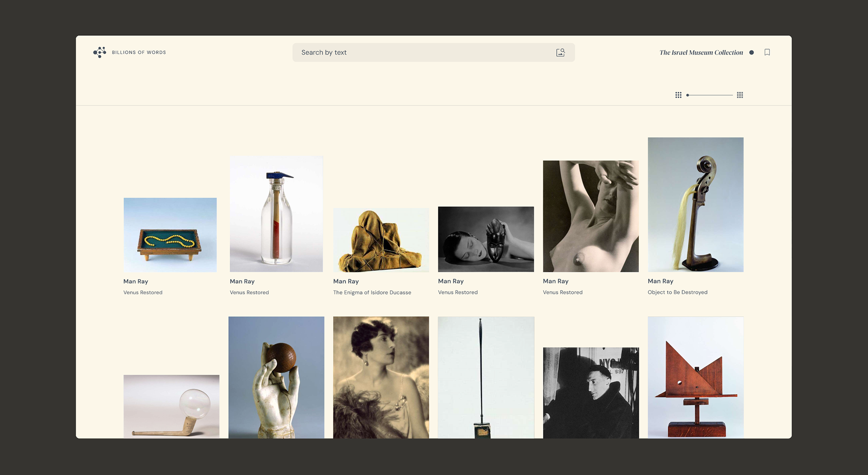Open The Israel Museum Collection link

(701, 52)
